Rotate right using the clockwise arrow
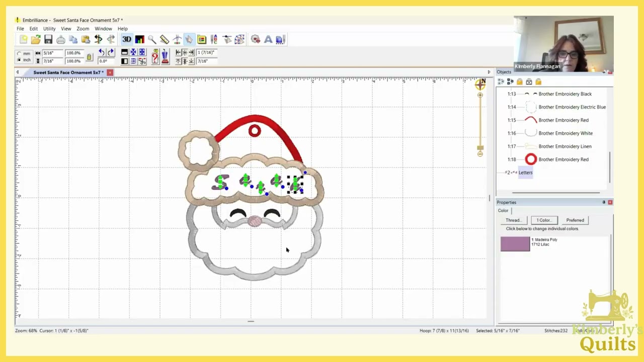This screenshot has width=644, height=362. pyautogui.click(x=110, y=52)
